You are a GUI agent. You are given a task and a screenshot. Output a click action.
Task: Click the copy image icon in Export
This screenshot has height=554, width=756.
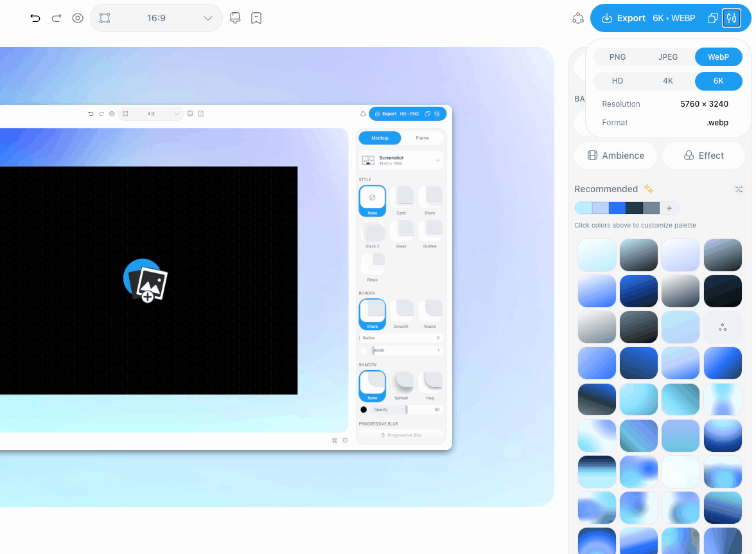click(712, 19)
